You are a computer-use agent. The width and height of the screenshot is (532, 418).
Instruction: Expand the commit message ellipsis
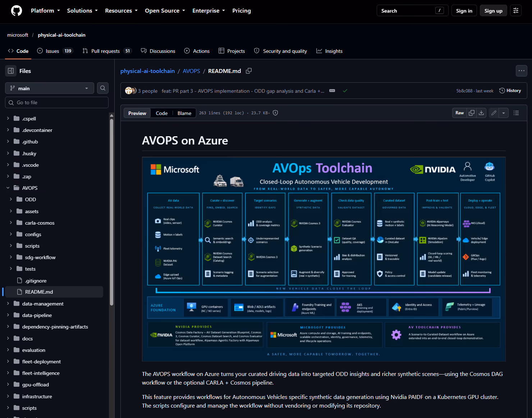tap(332, 91)
